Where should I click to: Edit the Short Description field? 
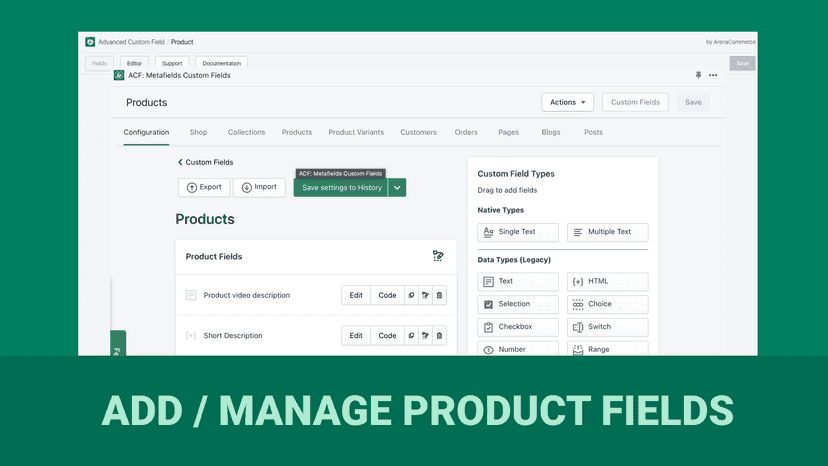tap(356, 335)
